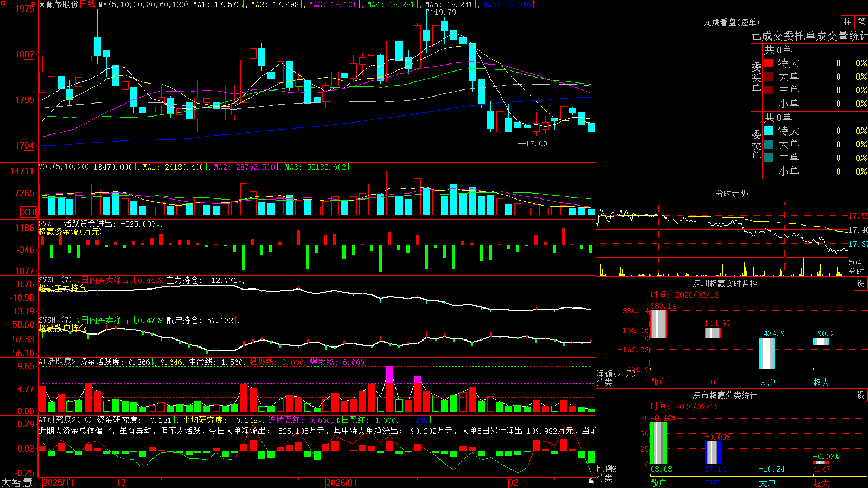Image resolution: width=868 pixels, height=488 pixels.
Task: Open the VOL(5,10,20) indicator parameters
Action: [63, 167]
